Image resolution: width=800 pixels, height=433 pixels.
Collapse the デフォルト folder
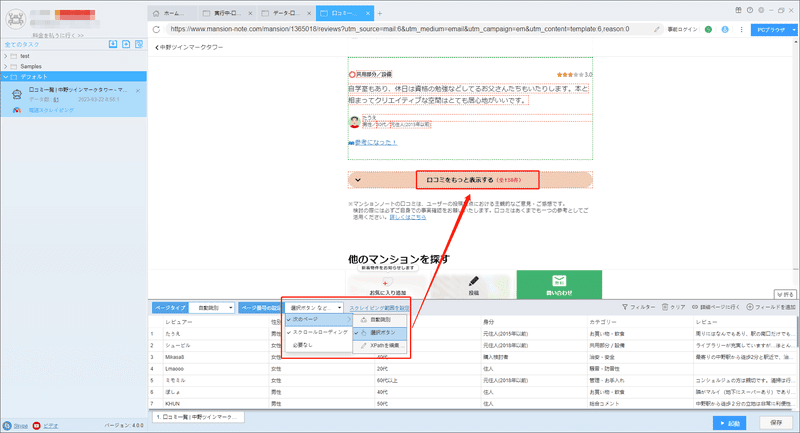click(6, 77)
